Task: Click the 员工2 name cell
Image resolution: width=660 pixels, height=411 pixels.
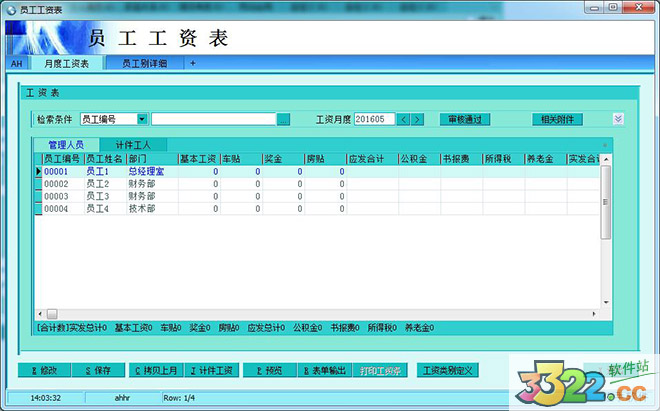Action: tap(105, 184)
